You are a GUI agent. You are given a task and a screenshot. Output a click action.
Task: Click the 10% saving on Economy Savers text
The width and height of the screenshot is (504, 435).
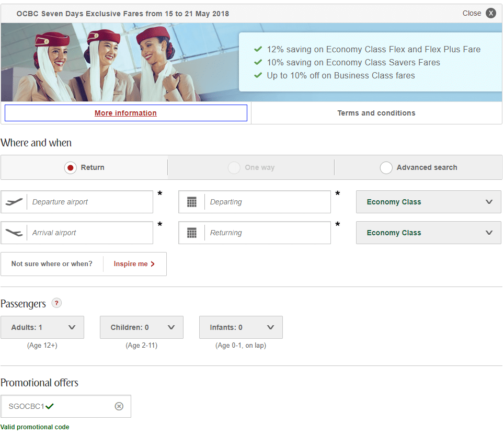tap(353, 62)
